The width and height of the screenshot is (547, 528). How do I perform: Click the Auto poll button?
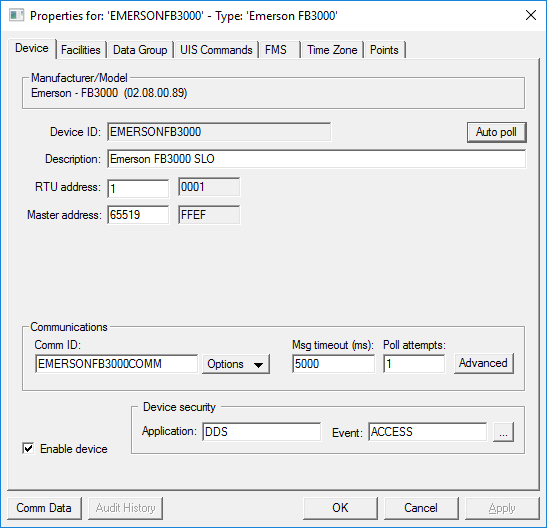(496, 132)
